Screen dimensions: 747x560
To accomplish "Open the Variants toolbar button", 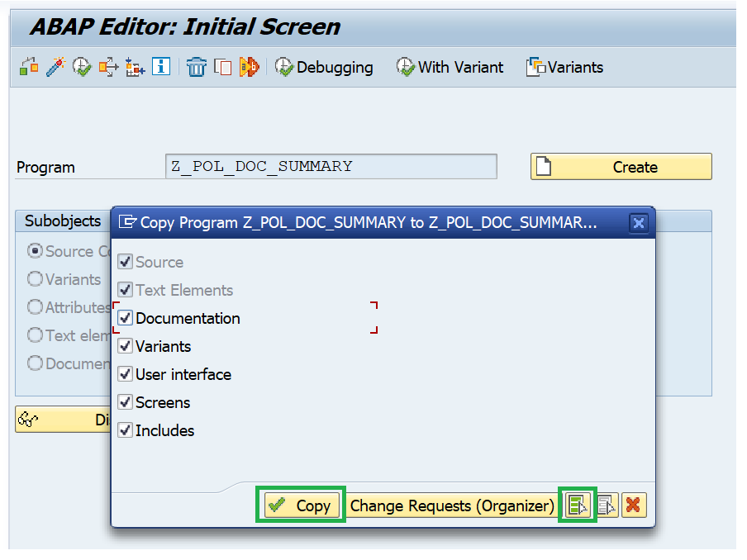I will tap(565, 67).
